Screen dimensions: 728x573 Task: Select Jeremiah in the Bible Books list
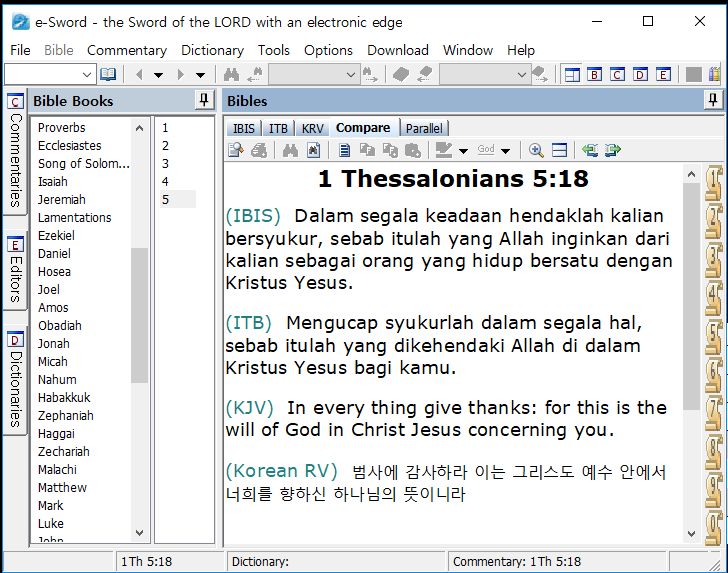[62, 200]
